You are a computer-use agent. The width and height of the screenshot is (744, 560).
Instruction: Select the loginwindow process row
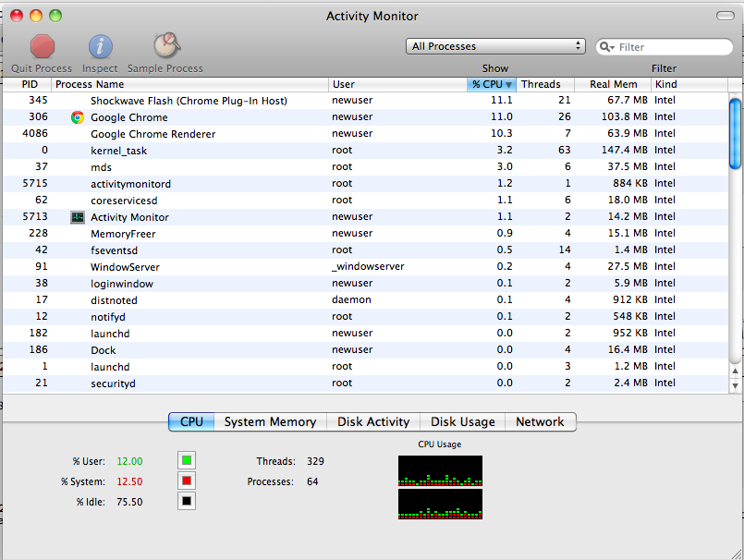pos(365,284)
